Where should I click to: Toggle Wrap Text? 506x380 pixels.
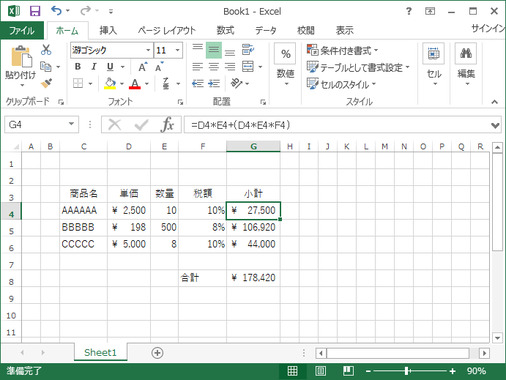[248, 50]
